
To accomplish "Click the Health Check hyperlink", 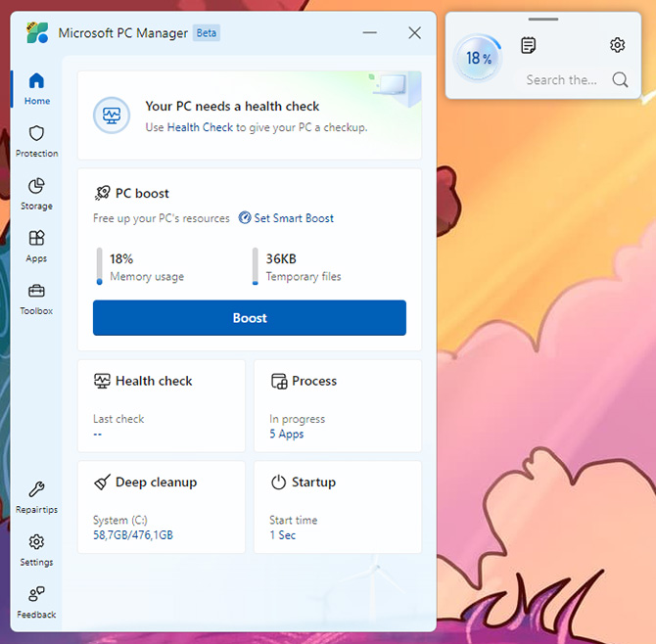I will coord(200,127).
